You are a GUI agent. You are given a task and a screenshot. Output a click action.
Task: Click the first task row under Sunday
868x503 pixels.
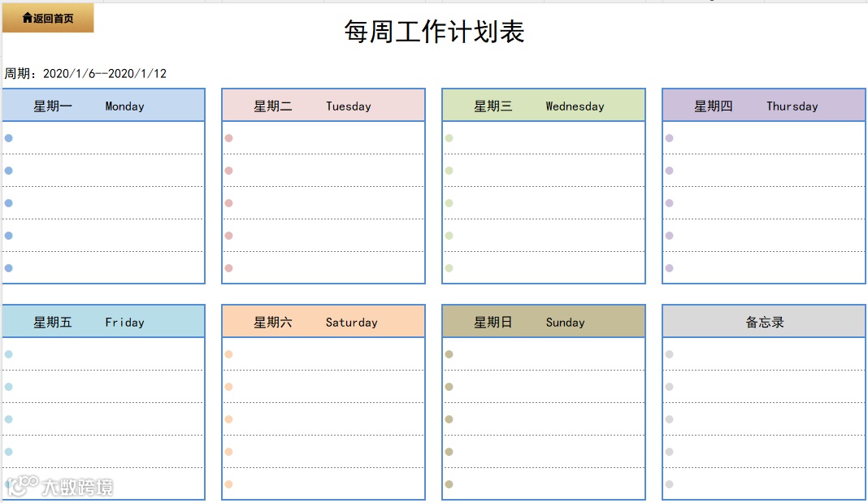pos(544,354)
